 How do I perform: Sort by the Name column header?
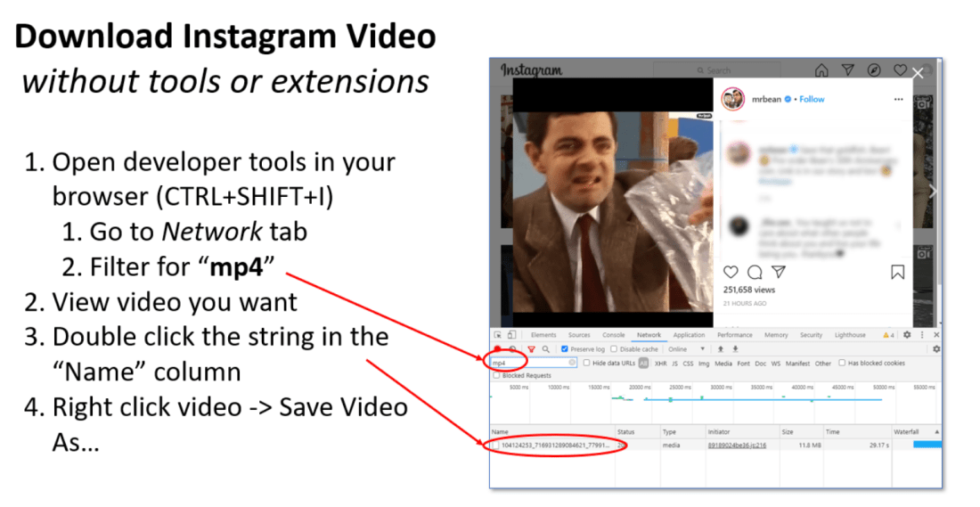point(552,432)
